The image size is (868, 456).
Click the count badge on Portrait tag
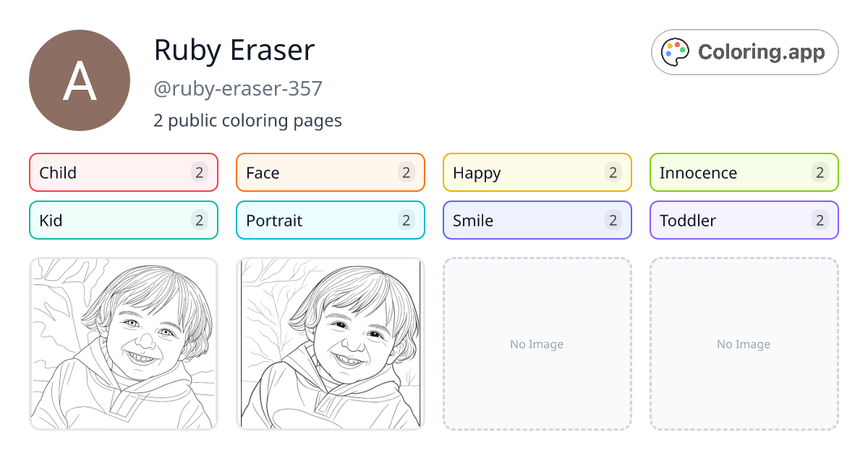click(x=407, y=220)
